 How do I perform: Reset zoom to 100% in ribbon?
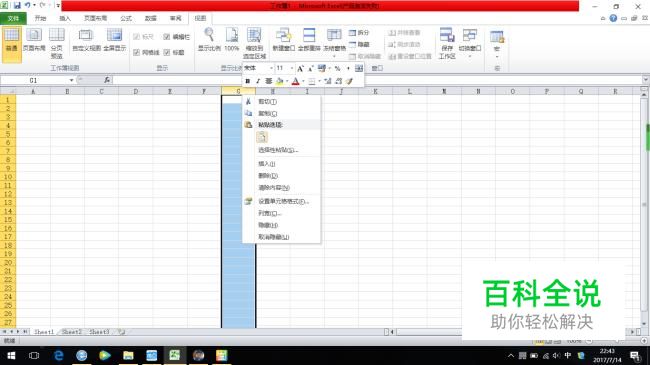click(232, 40)
